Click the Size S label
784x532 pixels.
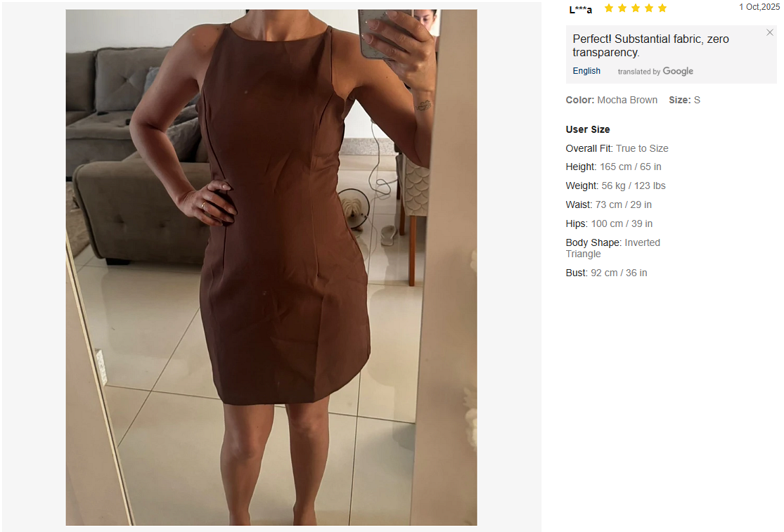[x=684, y=100]
